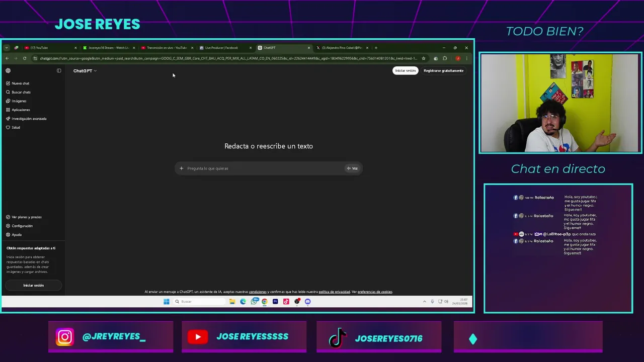
Task: Click Iniciar sesión button in sidebar bottom
Action: coord(33,286)
